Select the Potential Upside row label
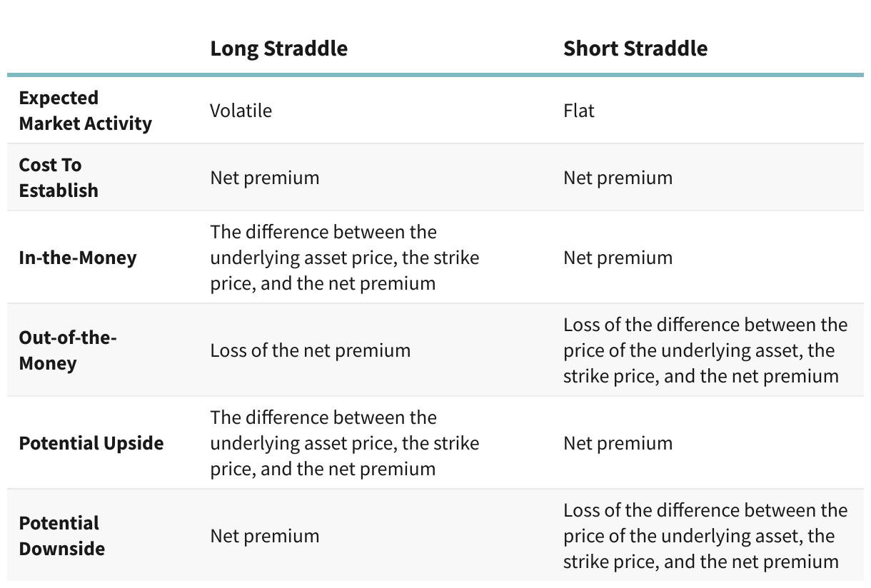The image size is (871, 588). click(x=91, y=443)
